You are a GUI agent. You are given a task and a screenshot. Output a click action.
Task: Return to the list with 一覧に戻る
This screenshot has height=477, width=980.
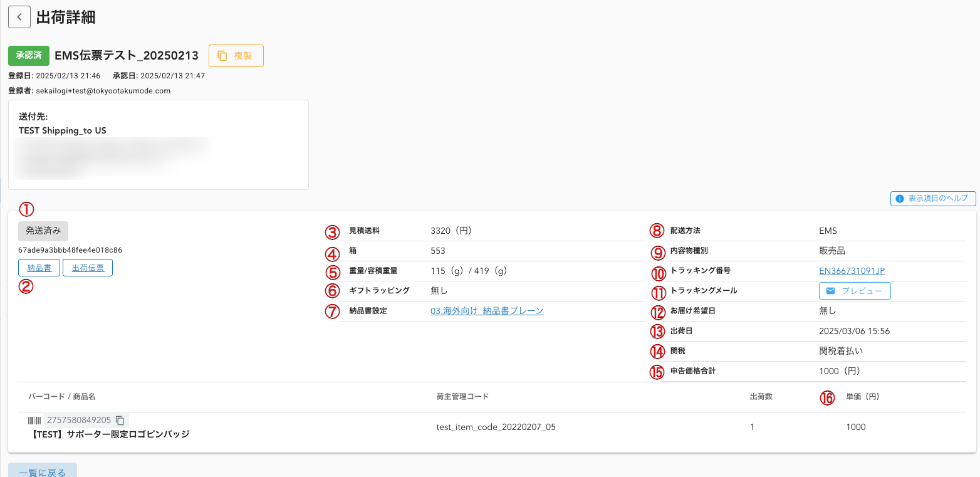(43, 471)
